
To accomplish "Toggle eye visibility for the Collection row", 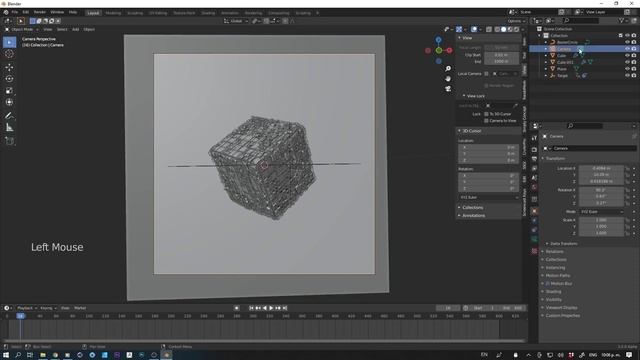I will [x=627, y=36].
